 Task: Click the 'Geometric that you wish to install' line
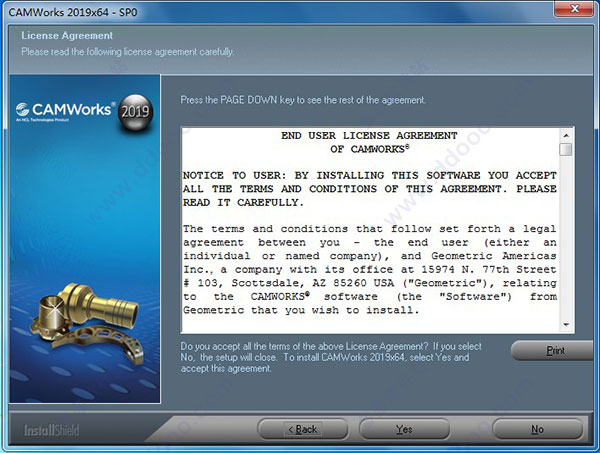[x=301, y=310]
